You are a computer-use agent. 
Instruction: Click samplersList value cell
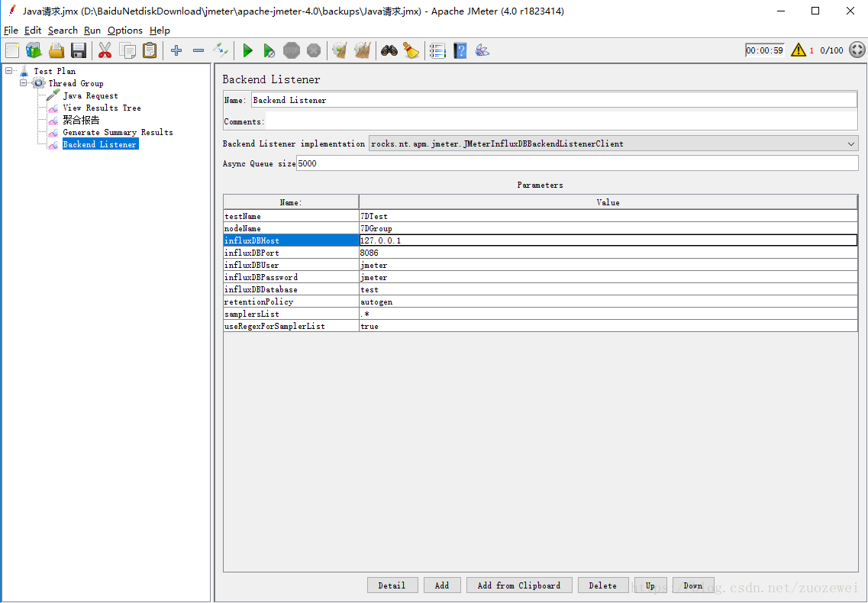(608, 314)
